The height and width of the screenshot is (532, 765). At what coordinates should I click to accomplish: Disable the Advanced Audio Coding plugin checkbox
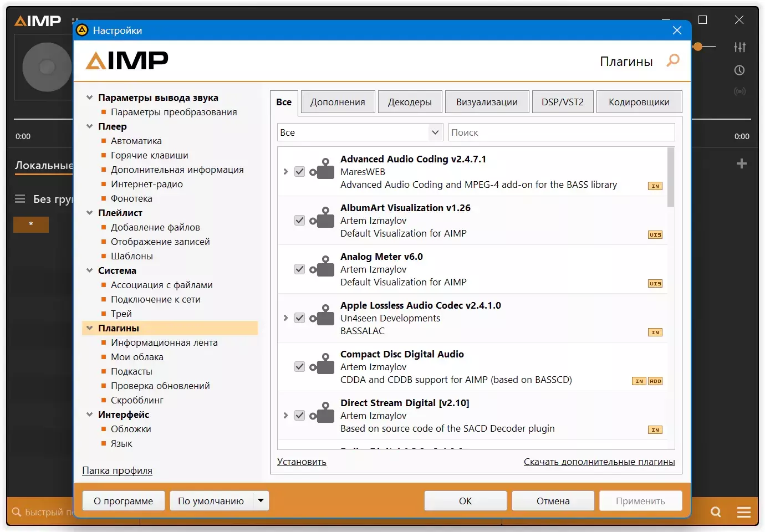pos(299,172)
